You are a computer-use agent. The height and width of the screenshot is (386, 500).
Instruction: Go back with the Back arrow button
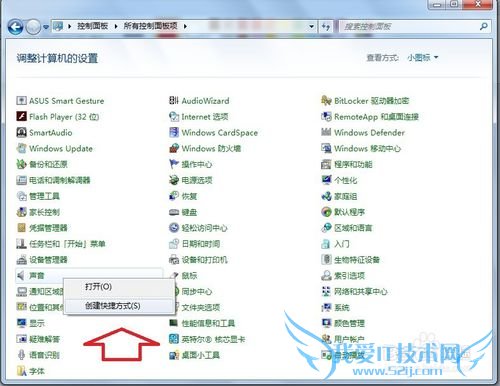15,27
